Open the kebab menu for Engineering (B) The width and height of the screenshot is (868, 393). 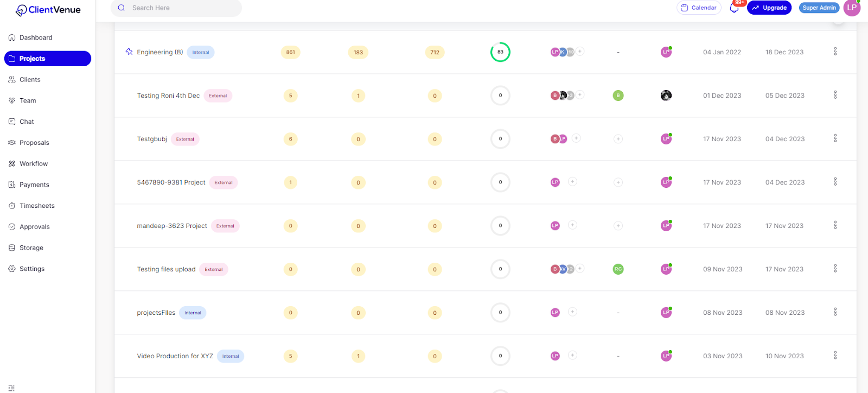click(835, 51)
